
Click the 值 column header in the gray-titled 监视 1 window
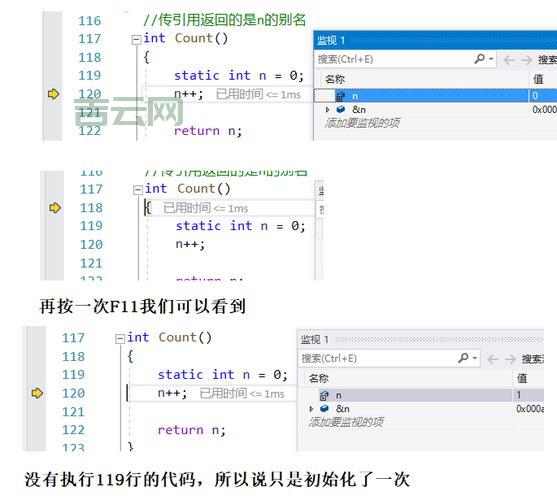(522, 378)
